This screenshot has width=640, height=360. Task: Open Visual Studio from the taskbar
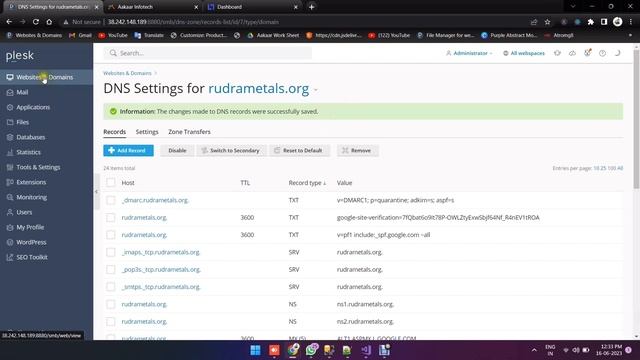(x=366, y=350)
